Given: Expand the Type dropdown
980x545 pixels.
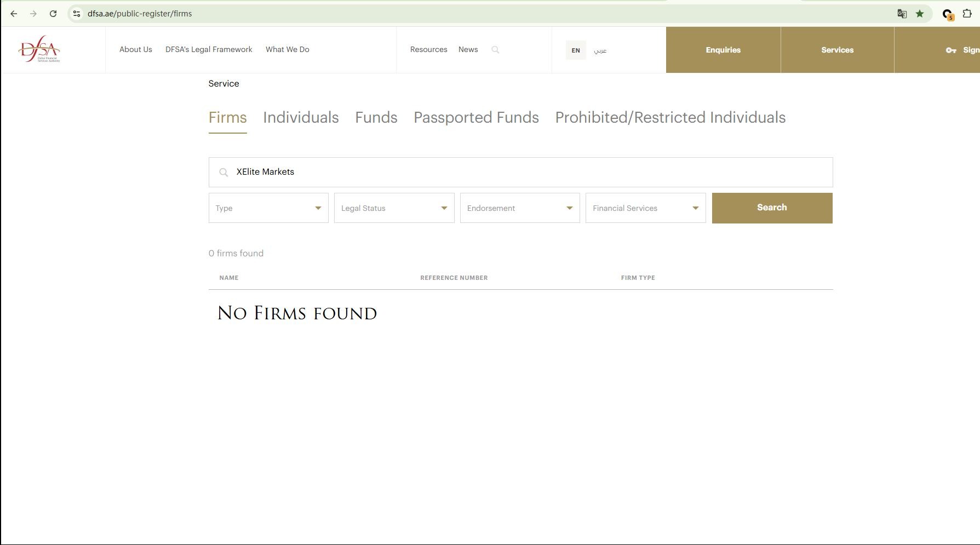Looking at the screenshot, I should (268, 208).
